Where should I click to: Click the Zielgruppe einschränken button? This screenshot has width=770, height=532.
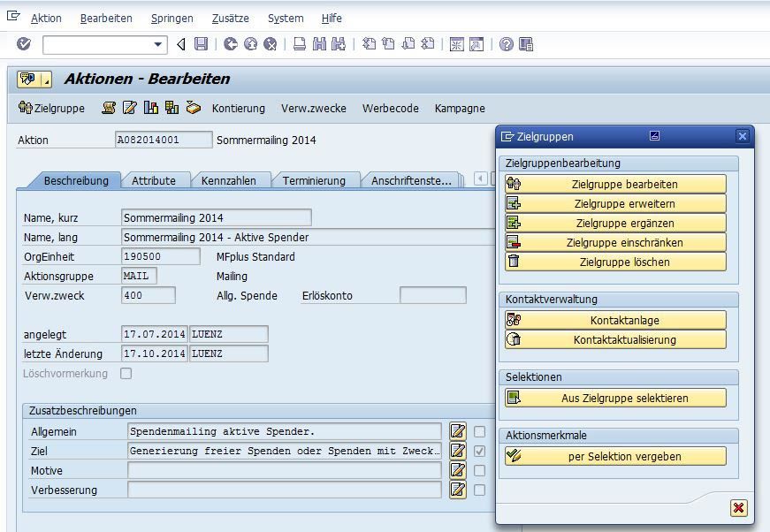coord(615,242)
